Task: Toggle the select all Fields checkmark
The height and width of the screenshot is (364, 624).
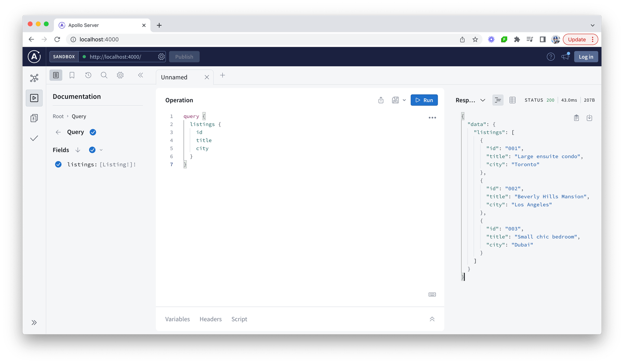Action: click(92, 150)
